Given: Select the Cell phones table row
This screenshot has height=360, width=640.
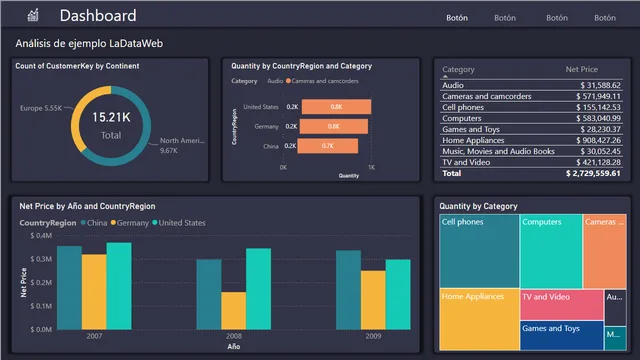Looking at the screenshot, I should (x=531, y=107).
